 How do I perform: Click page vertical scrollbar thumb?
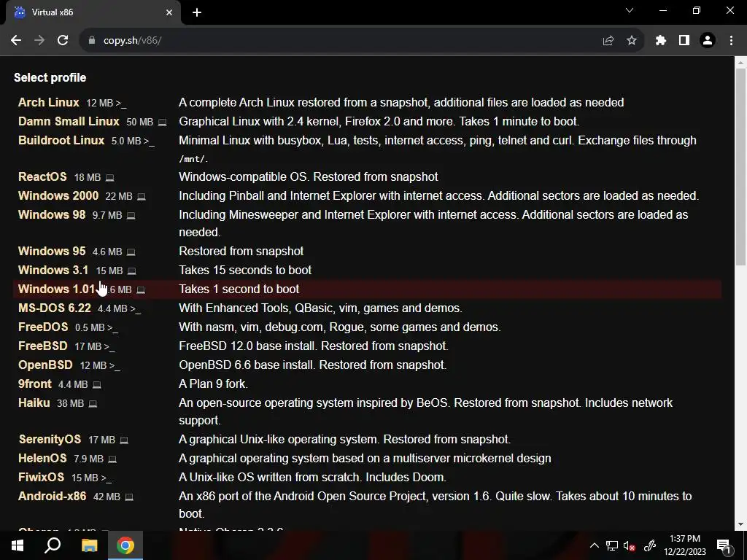[740, 167]
